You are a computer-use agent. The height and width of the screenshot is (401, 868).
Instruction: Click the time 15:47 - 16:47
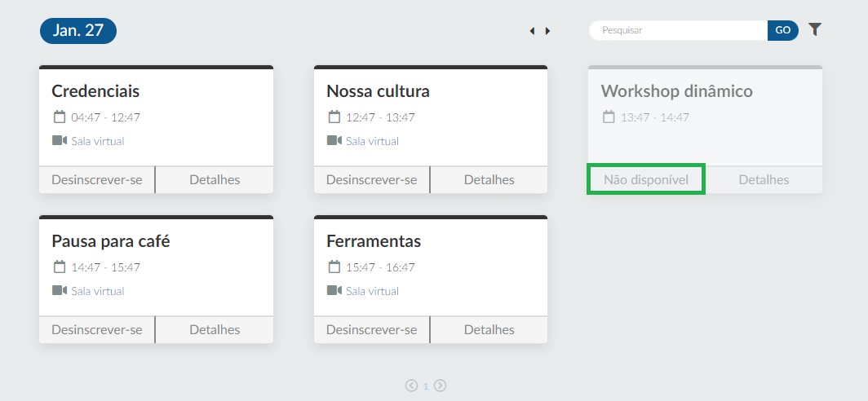(x=380, y=267)
